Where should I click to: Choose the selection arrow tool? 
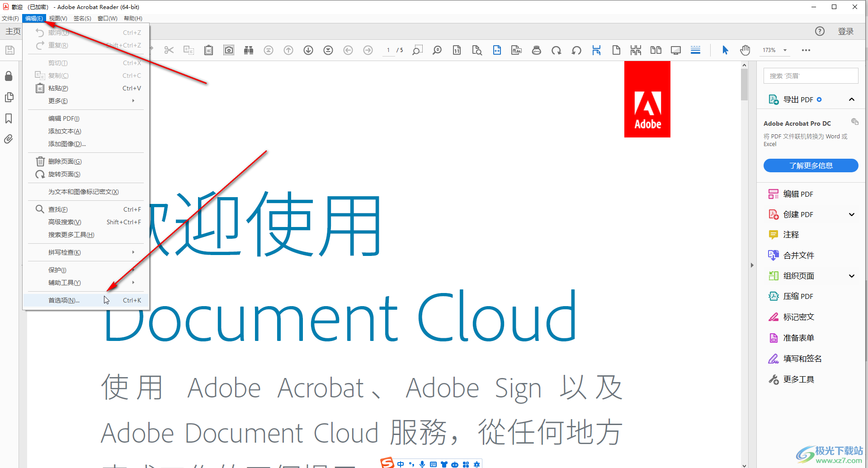pyautogui.click(x=725, y=50)
